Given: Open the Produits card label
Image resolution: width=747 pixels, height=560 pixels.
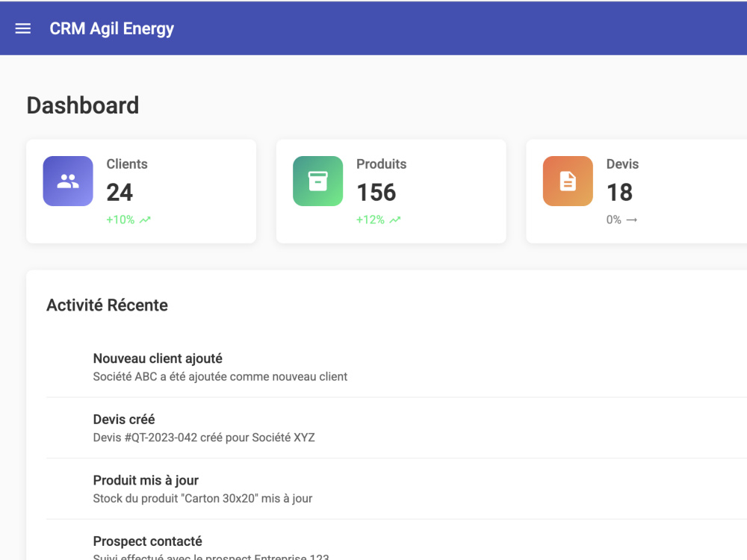Looking at the screenshot, I should coord(382,164).
